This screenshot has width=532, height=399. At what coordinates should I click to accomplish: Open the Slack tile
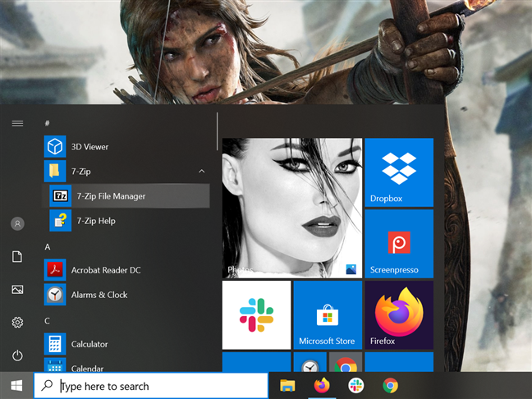click(x=256, y=315)
